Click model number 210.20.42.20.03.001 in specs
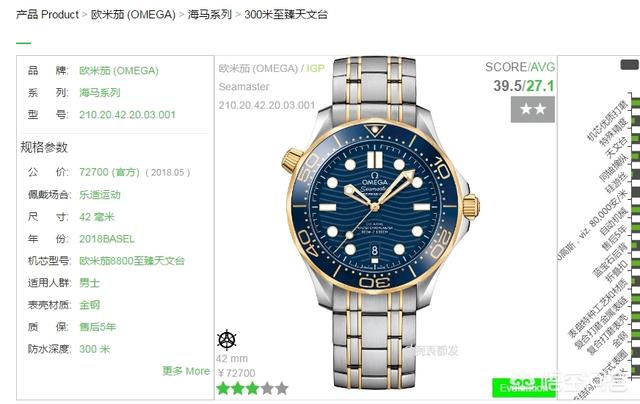This screenshot has width=640, height=404. (x=127, y=115)
